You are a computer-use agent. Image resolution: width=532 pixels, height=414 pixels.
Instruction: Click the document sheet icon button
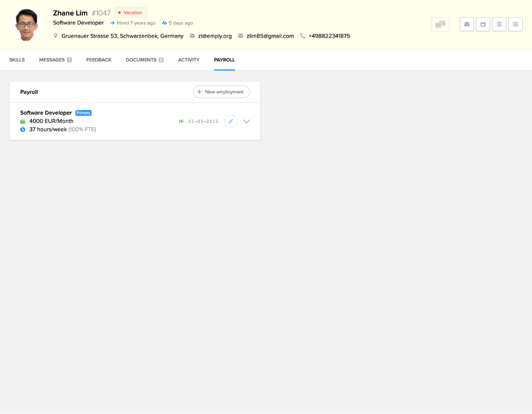tap(499, 24)
